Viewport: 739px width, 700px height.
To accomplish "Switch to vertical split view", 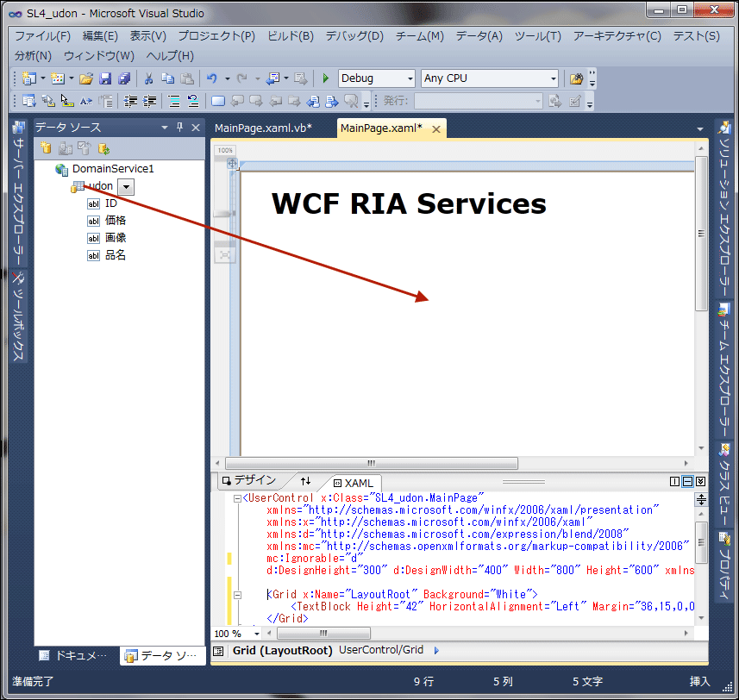I will coord(675,481).
